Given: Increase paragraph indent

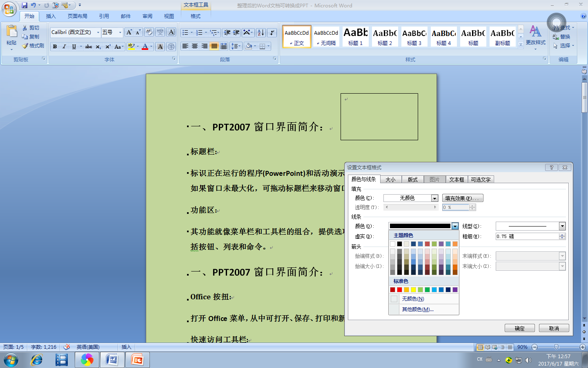Looking at the screenshot, I should pos(236,32).
